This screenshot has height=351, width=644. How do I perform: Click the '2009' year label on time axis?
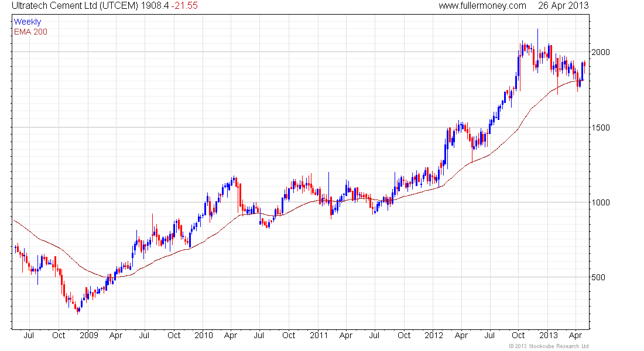(x=89, y=335)
